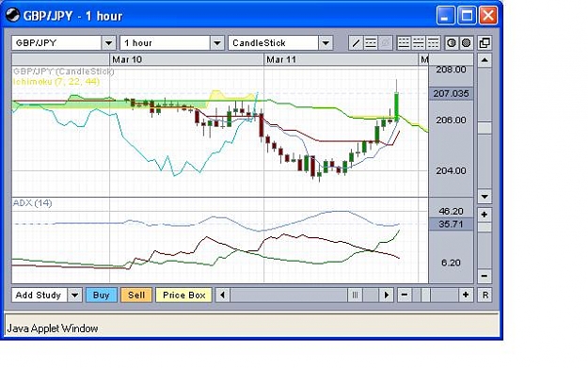Click the applet icon in title bar
Image resolution: width=588 pixels, height=368 pixels.
point(12,15)
